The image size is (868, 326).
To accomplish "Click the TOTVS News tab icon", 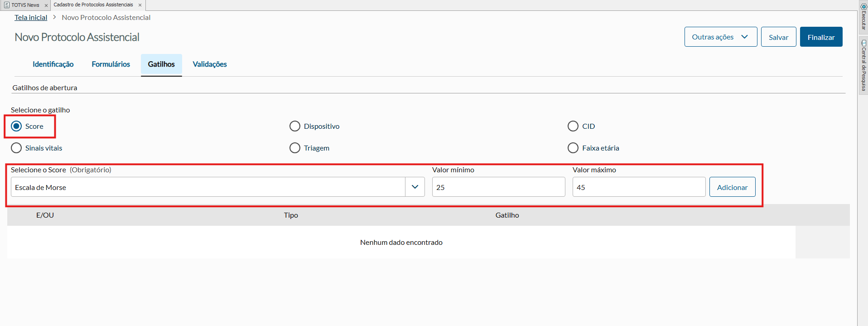I will (x=7, y=5).
